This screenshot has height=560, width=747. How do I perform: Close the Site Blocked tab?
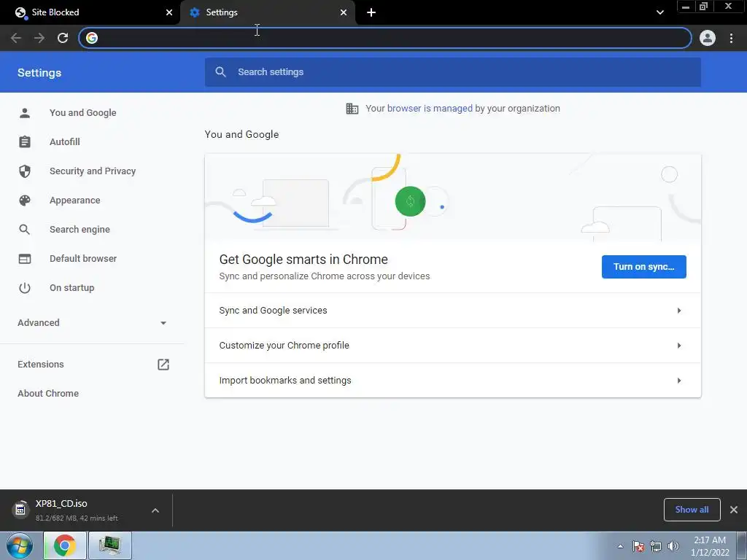(169, 12)
